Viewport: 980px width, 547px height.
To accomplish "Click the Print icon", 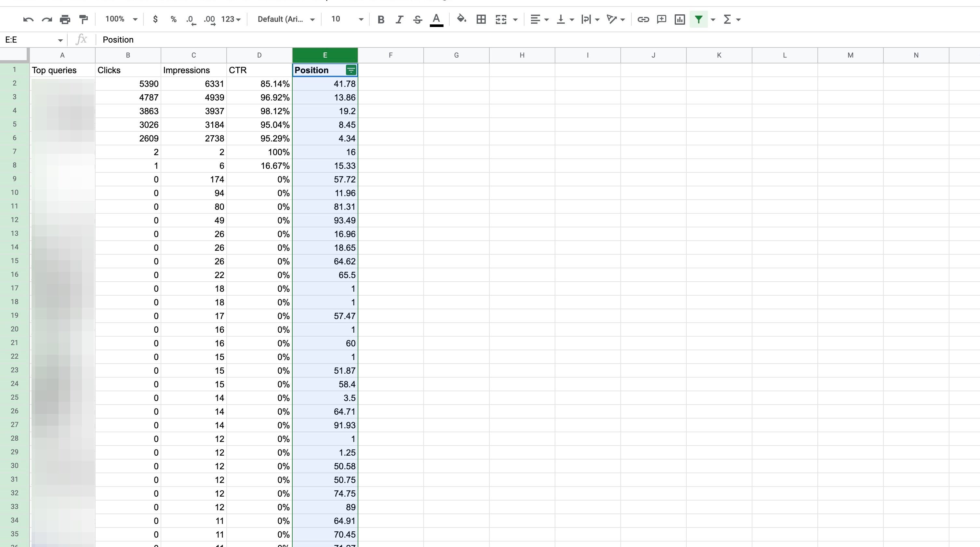I will 65,20.
